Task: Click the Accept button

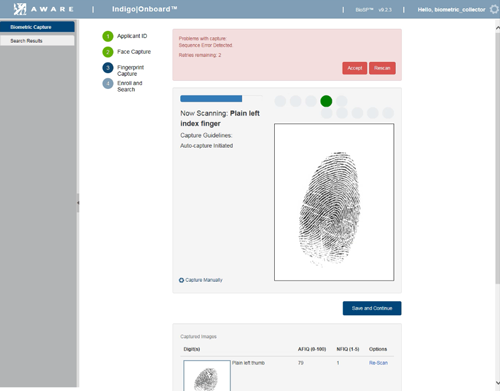Action: tap(355, 68)
